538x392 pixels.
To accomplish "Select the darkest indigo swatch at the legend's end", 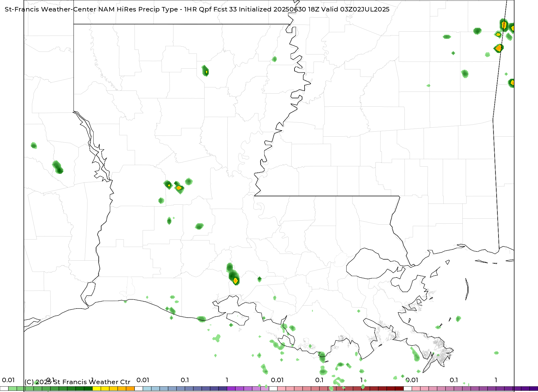I will [x=534, y=389].
